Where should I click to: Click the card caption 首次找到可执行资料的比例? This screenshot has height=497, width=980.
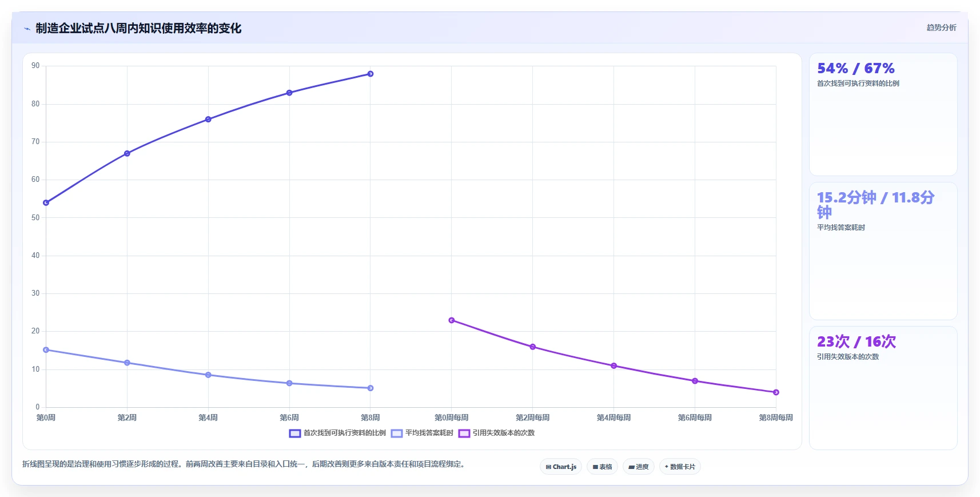tap(858, 84)
